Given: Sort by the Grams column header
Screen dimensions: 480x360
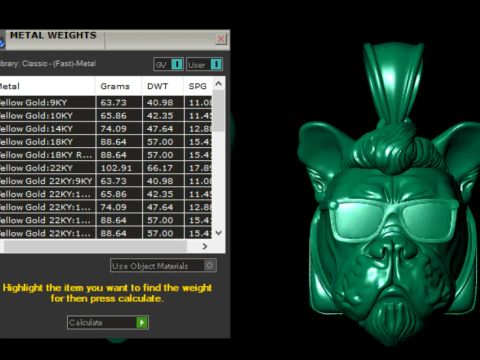Looking at the screenshot, I should click(x=119, y=86).
